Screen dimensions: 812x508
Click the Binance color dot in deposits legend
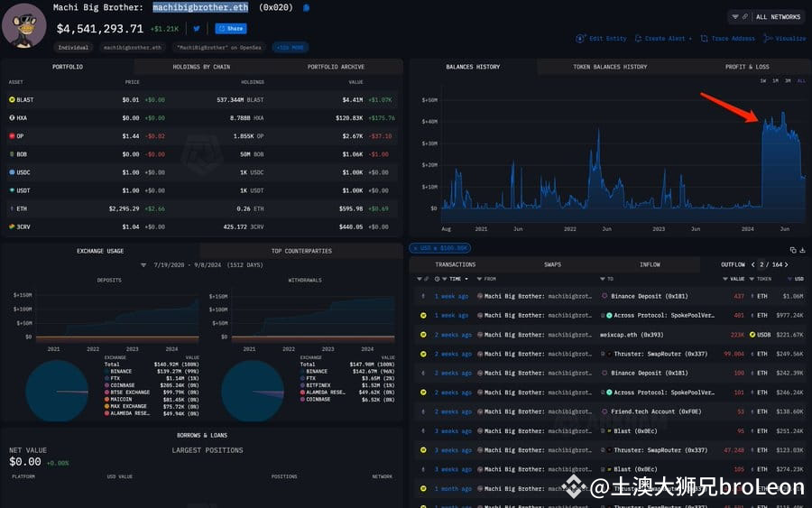pyautogui.click(x=106, y=371)
